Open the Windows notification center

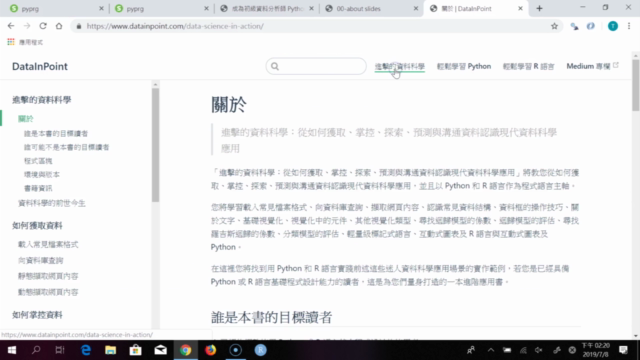point(623,350)
